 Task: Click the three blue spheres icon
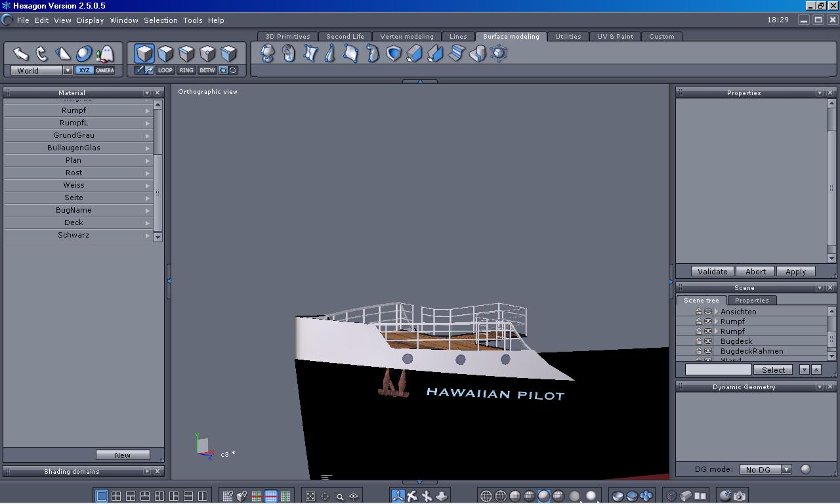646,496
